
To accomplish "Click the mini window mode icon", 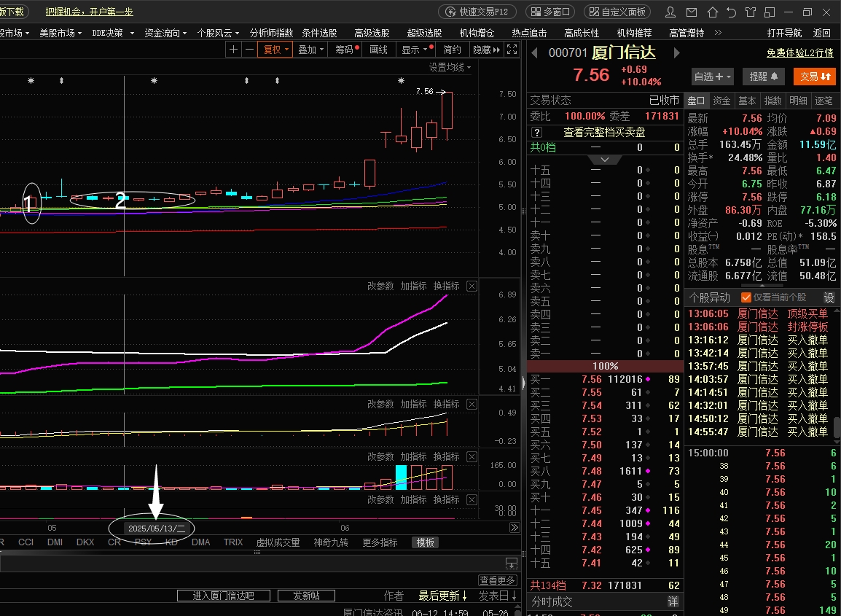I will point(770,12).
